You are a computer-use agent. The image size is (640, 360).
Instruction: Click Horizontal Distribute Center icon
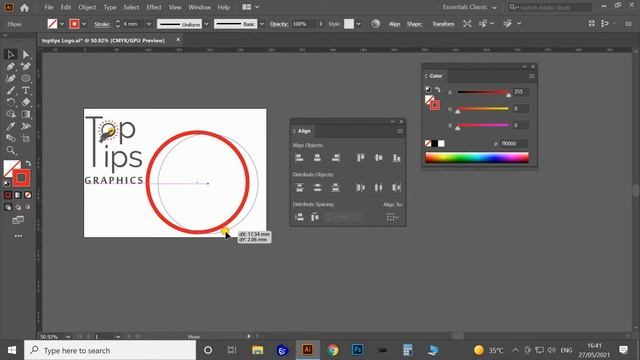click(x=378, y=187)
